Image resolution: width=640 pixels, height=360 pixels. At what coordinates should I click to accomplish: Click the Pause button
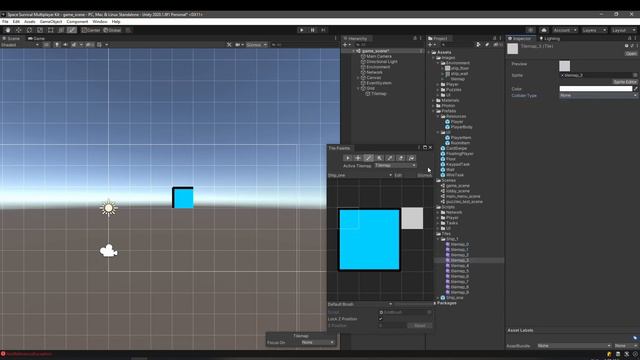313,30
